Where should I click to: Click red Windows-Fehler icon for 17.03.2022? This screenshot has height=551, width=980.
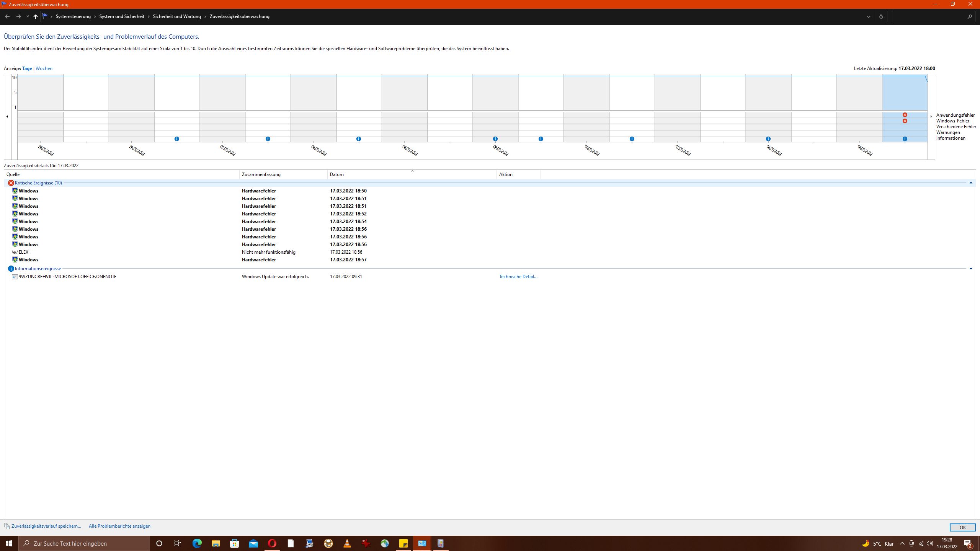tap(905, 121)
